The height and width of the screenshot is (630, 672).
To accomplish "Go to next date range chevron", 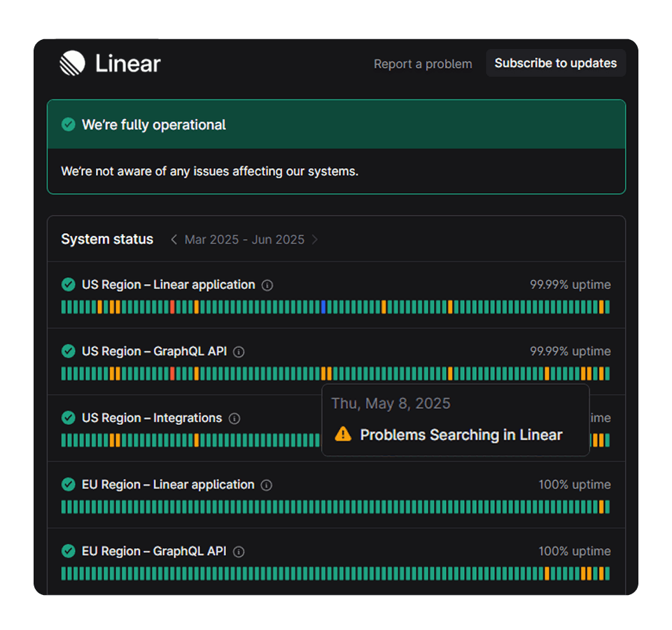I will click(x=315, y=239).
